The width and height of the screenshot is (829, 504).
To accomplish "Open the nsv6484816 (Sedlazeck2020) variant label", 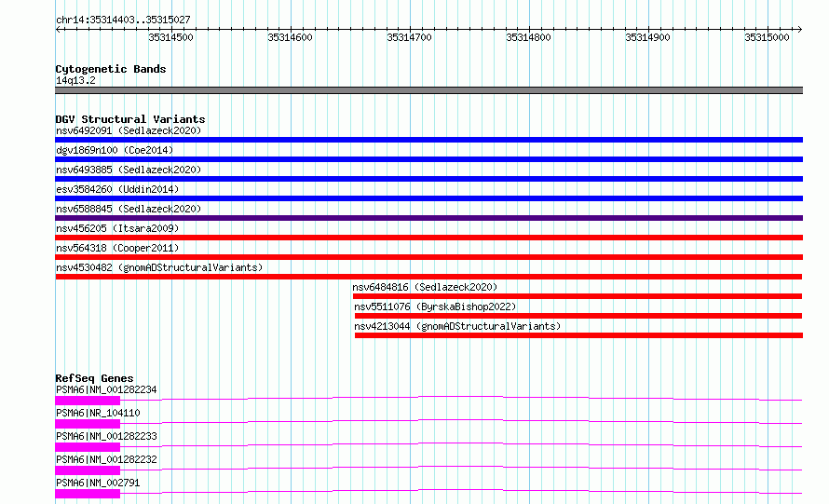I will pyautogui.click(x=425, y=287).
